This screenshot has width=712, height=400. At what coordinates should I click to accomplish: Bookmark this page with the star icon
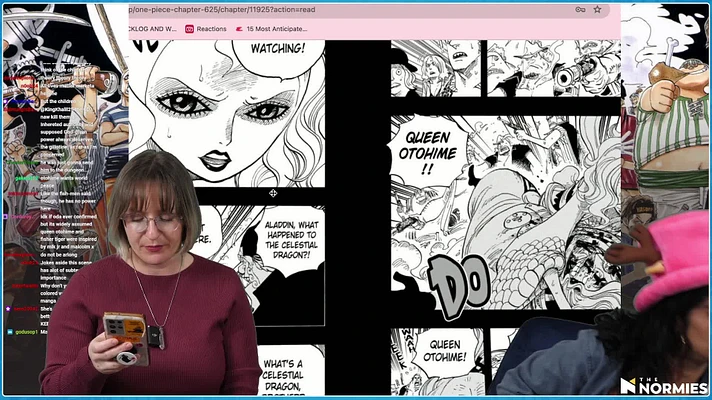point(597,10)
